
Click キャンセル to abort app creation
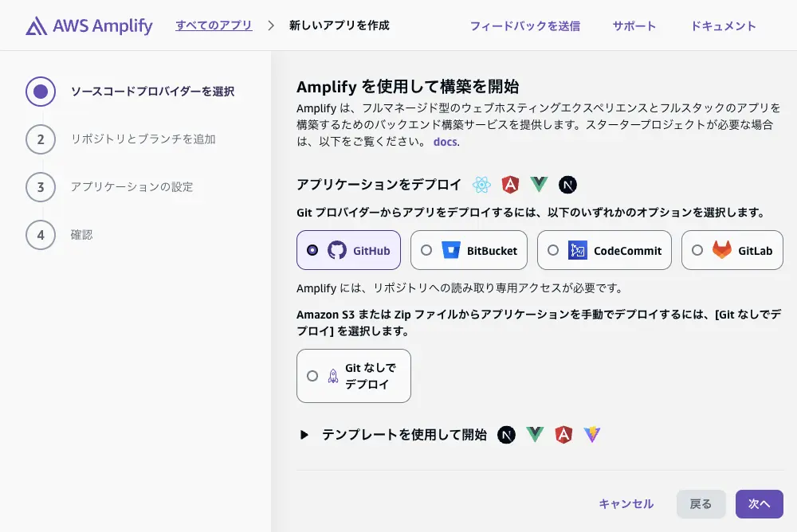point(626,503)
